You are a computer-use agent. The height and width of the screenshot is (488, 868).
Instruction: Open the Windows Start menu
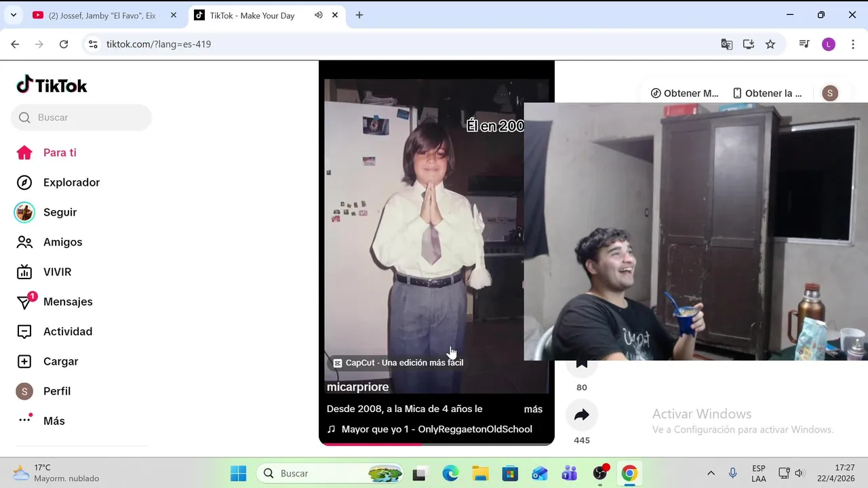point(239,473)
